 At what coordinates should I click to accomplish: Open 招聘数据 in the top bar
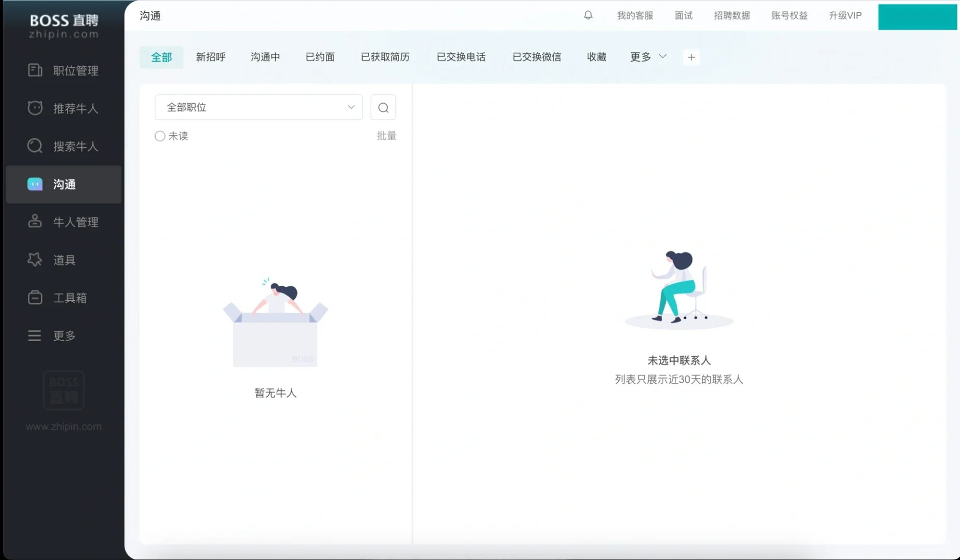[732, 16]
